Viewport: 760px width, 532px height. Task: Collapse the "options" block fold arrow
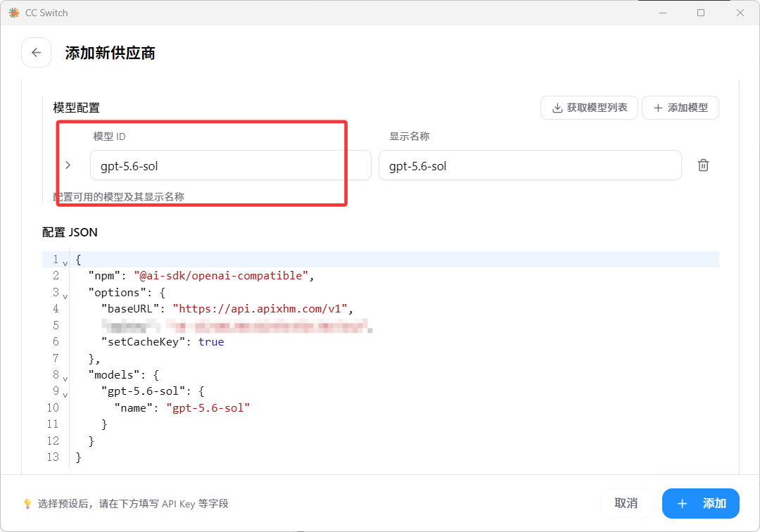[65, 296]
